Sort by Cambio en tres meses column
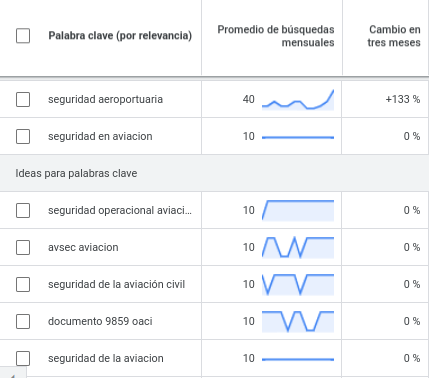 pos(394,36)
